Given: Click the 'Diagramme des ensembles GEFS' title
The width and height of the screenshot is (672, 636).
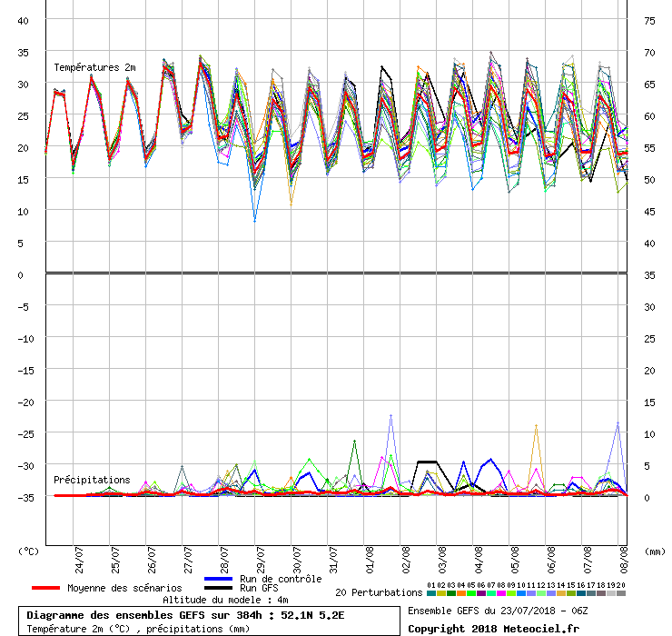Looking at the screenshot, I should 185,615.
